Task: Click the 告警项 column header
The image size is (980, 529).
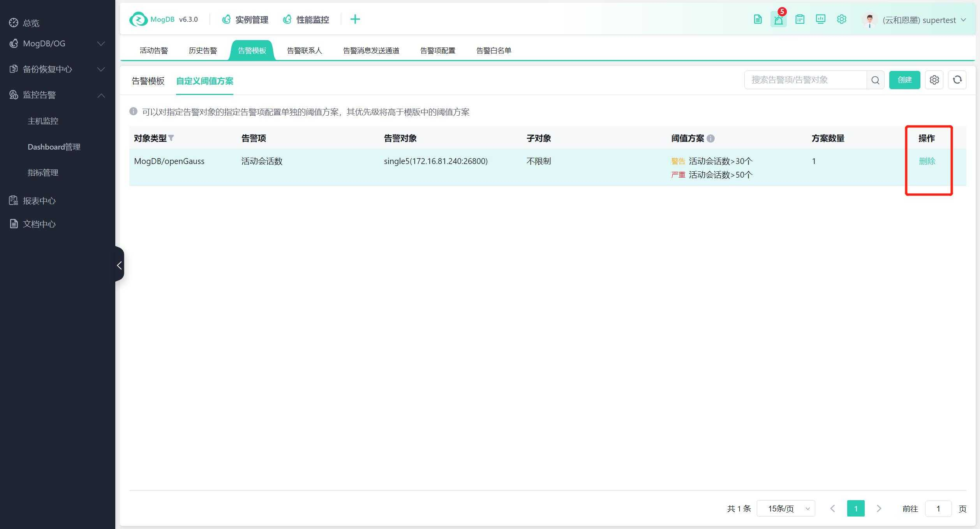Action: click(x=254, y=138)
